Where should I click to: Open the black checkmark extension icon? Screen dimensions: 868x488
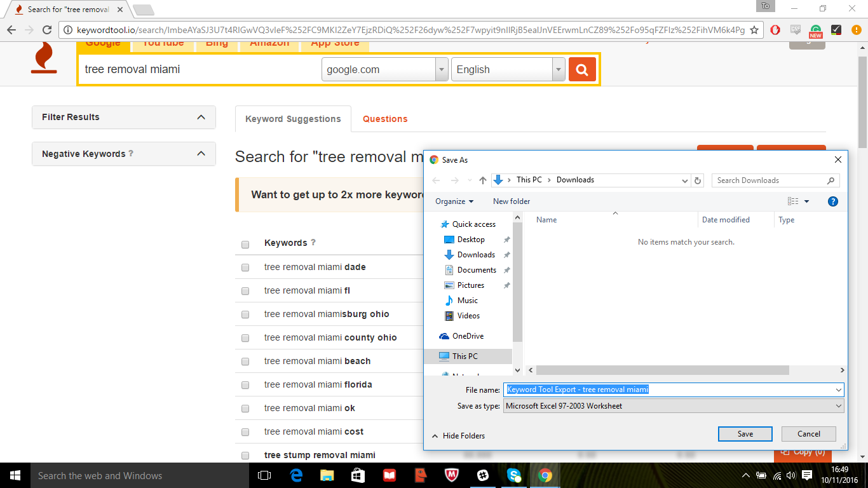coord(836,30)
